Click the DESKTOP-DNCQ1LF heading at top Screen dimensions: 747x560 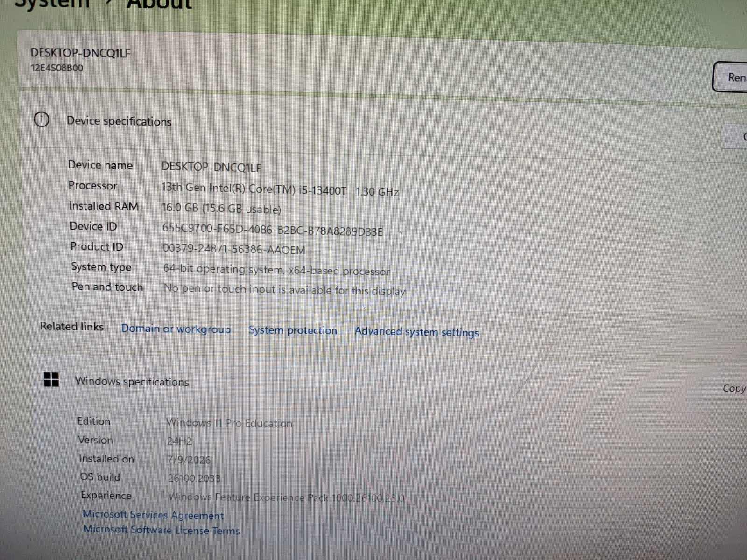click(x=80, y=53)
